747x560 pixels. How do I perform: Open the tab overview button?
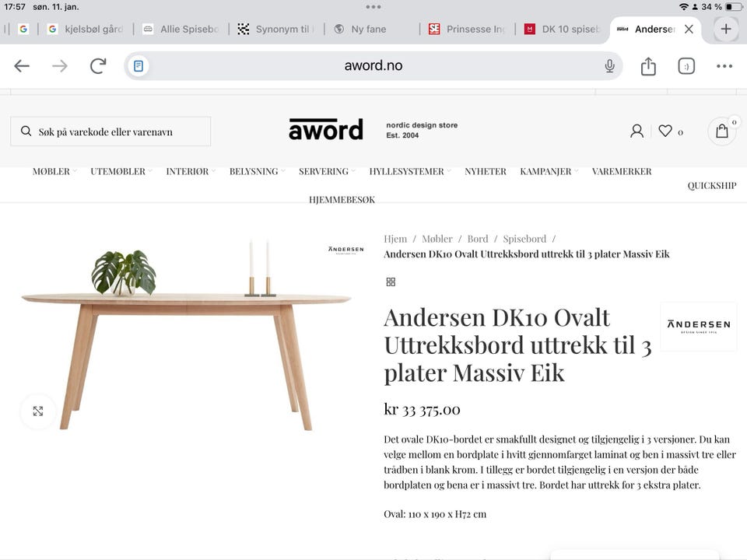686,66
